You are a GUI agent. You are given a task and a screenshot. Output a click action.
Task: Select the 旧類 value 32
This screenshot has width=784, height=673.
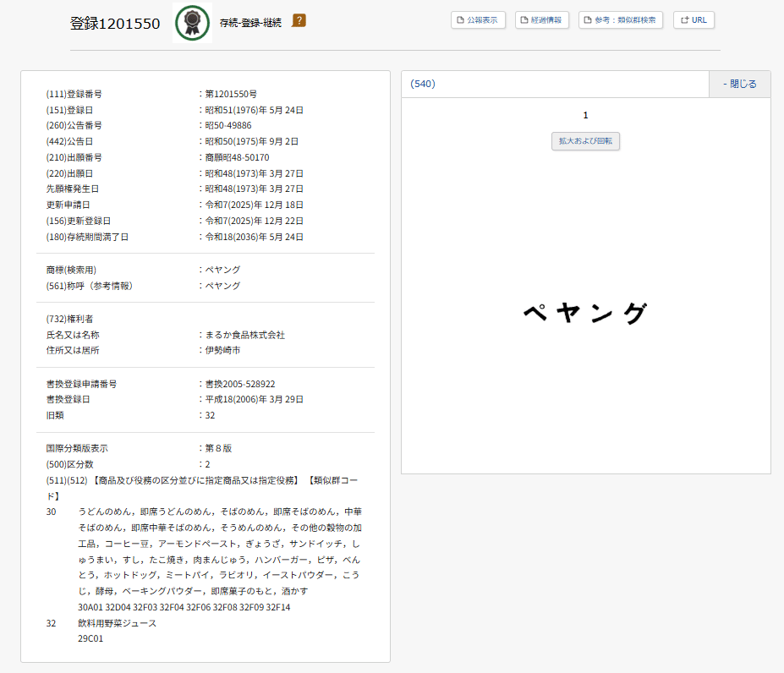point(210,415)
